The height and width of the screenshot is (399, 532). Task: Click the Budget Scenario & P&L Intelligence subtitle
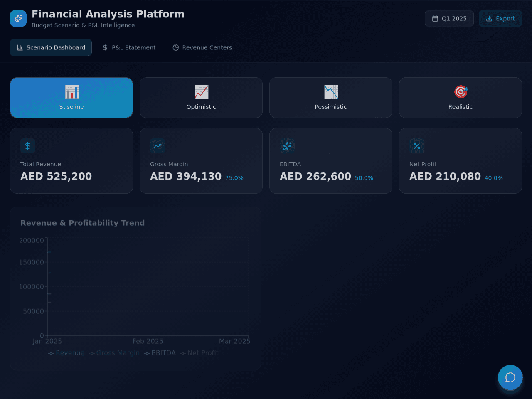83,25
